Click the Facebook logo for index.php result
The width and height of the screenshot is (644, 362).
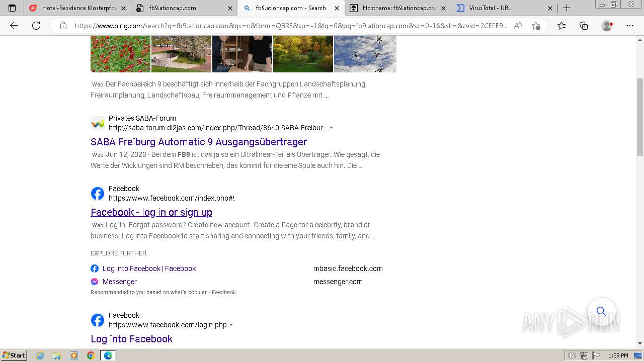pos(98,194)
